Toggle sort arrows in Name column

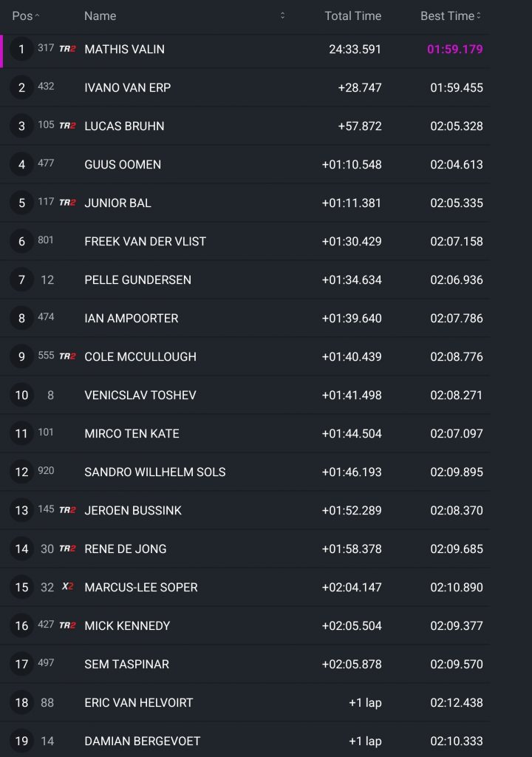point(282,16)
